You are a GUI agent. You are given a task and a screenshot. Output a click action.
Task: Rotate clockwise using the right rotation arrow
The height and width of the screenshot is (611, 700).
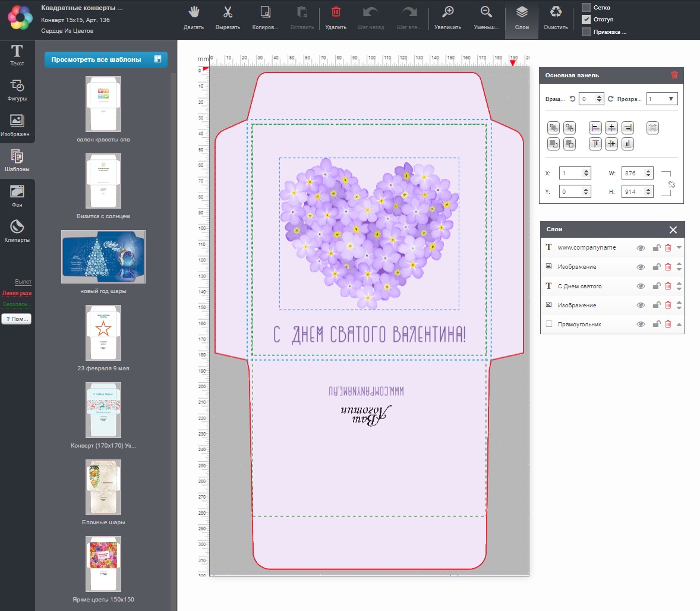610,99
